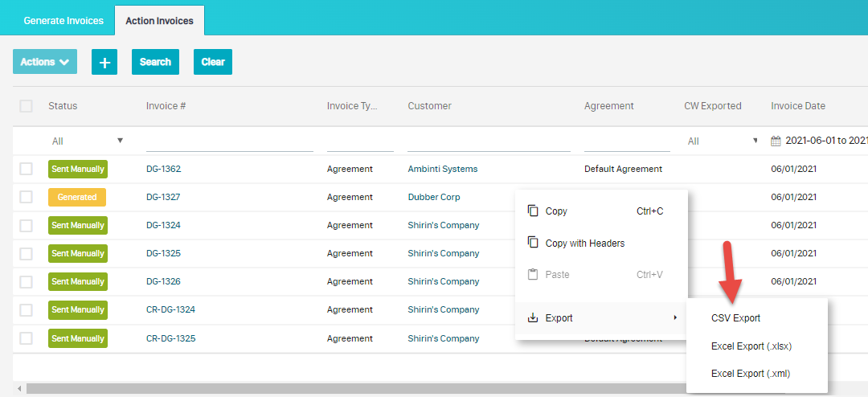Image resolution: width=868 pixels, height=397 pixels.
Task: Click the Clear button
Action: coord(212,62)
